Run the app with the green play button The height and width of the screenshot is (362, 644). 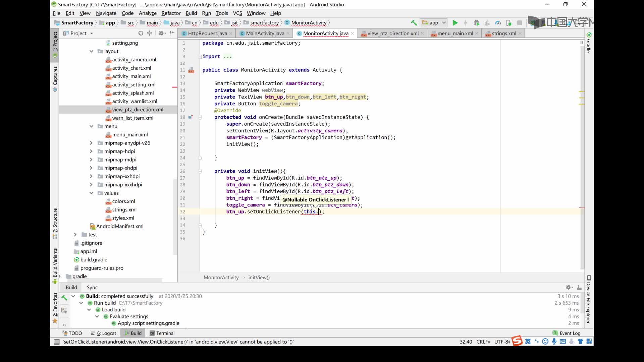tap(455, 23)
